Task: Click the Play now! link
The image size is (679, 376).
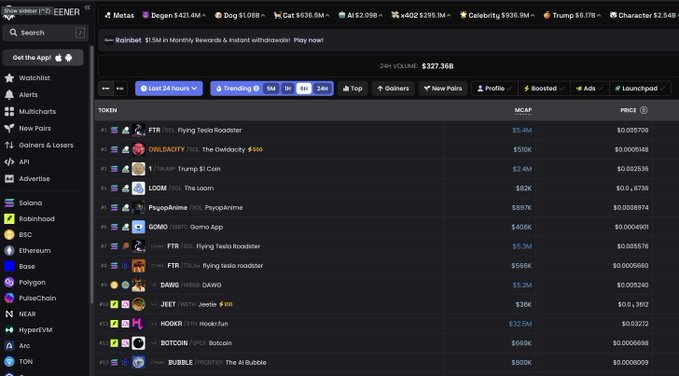Action: (x=308, y=40)
